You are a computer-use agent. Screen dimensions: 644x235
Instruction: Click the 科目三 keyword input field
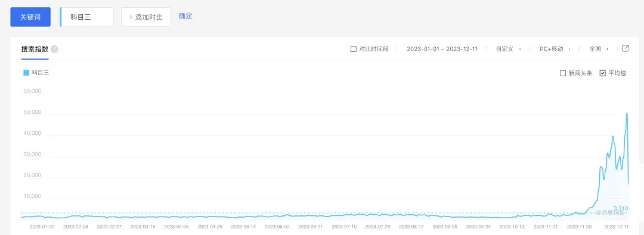tap(86, 17)
